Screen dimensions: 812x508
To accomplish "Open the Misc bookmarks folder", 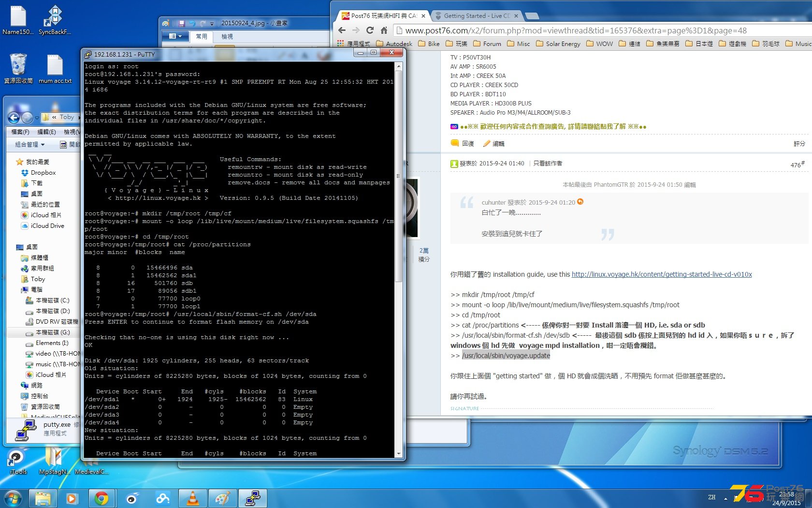I will click(x=519, y=44).
